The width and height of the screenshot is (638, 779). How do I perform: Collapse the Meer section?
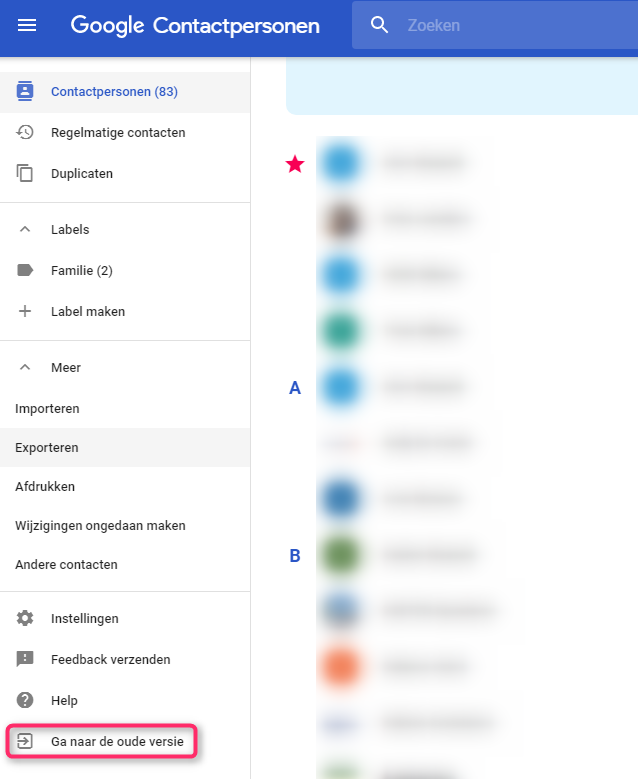pyautogui.click(x=25, y=367)
